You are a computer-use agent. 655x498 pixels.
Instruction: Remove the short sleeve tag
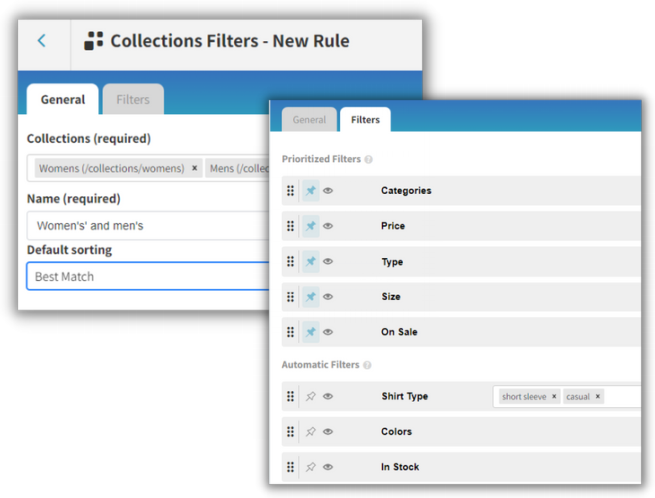click(x=554, y=397)
